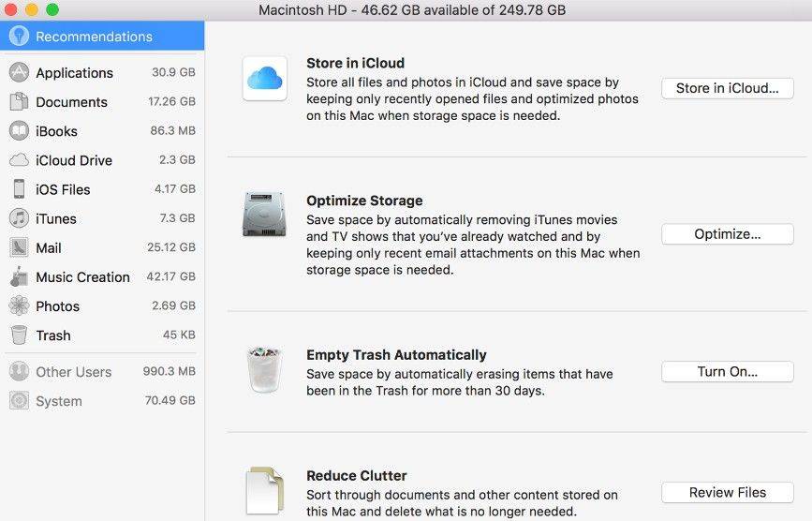Viewport: 812px width, 521px height.
Task: Select Recommendations in the sidebar
Action: click(x=94, y=37)
